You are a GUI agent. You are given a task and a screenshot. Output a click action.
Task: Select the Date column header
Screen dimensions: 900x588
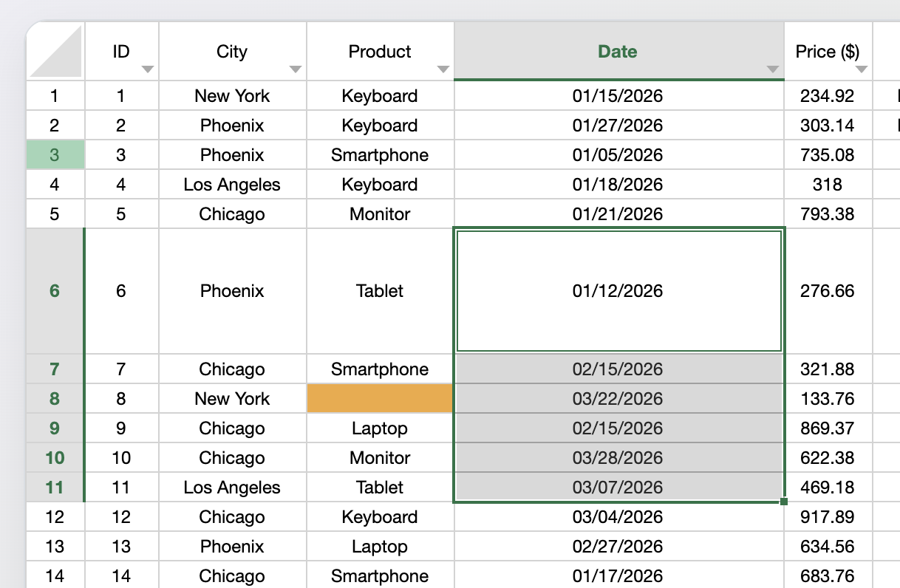[617, 51]
